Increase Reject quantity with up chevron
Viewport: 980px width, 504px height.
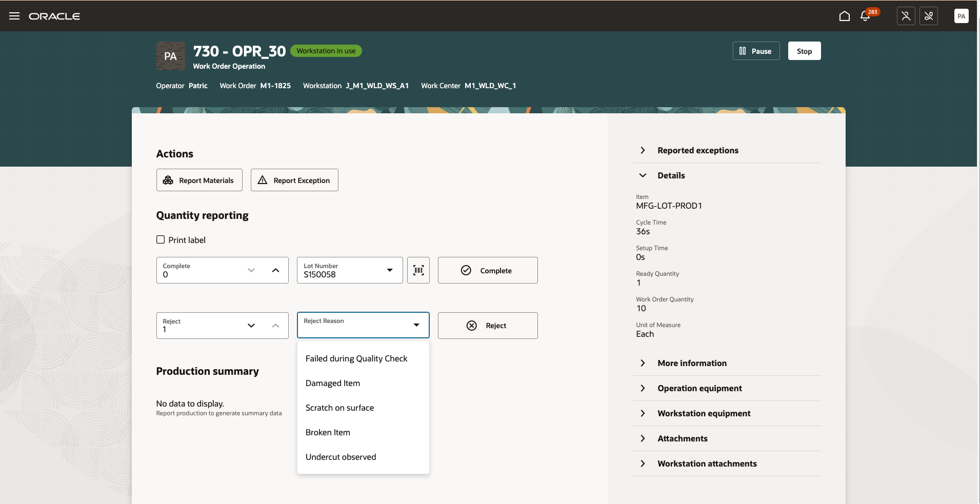click(276, 326)
